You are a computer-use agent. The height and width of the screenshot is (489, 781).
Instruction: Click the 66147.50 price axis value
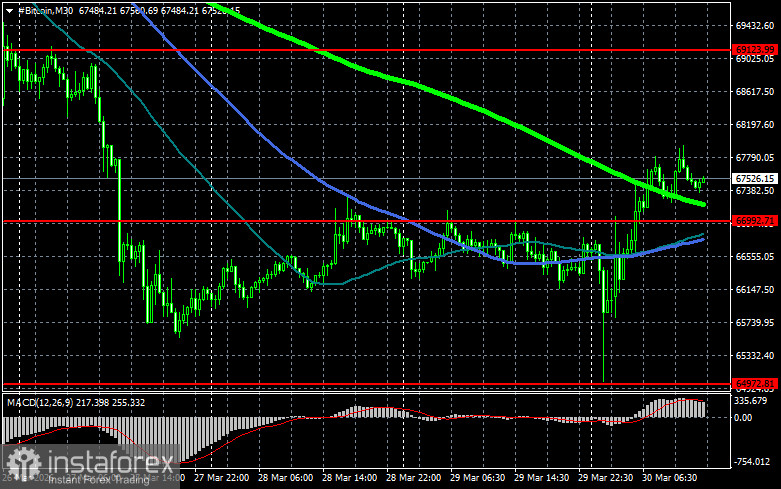[755, 289]
